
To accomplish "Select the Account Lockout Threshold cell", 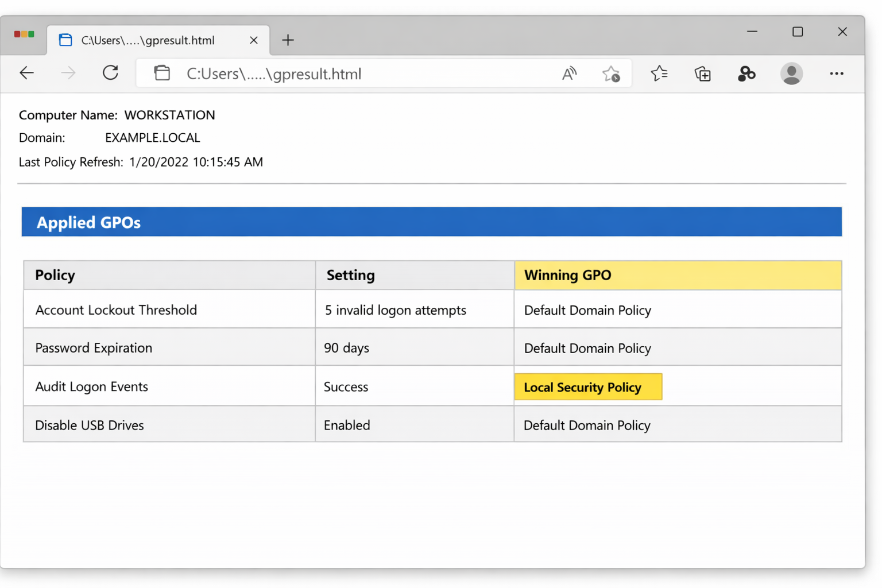I will tap(169, 309).
